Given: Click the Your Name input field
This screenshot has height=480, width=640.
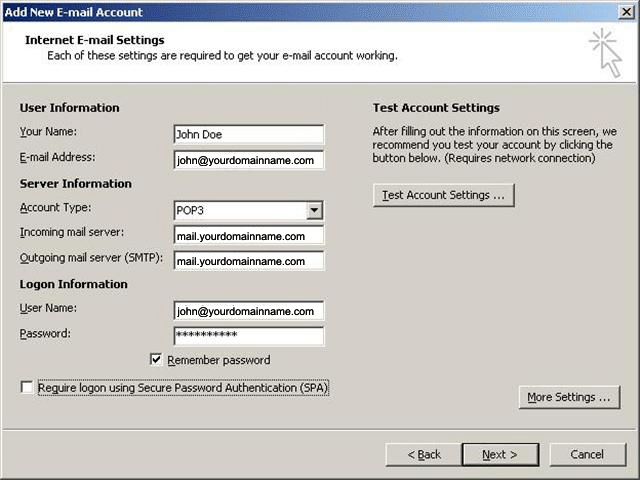Looking at the screenshot, I should pos(248,134).
